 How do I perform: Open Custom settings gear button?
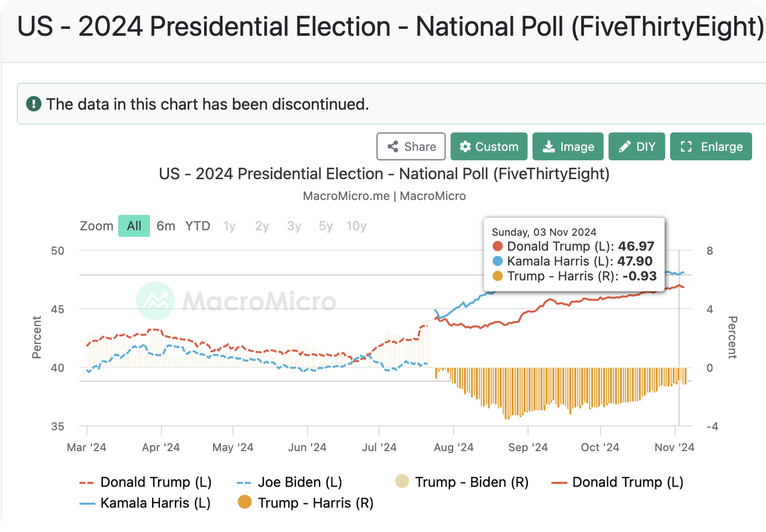pyautogui.click(x=488, y=147)
